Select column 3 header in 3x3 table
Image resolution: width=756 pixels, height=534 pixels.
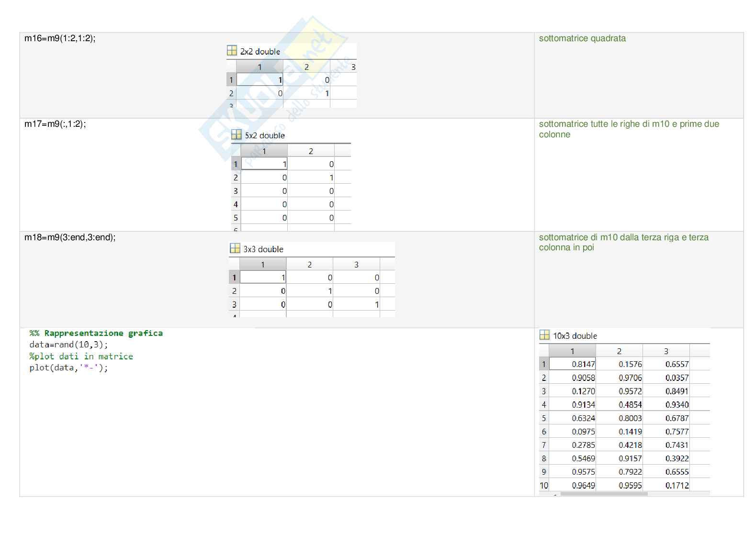point(356,265)
